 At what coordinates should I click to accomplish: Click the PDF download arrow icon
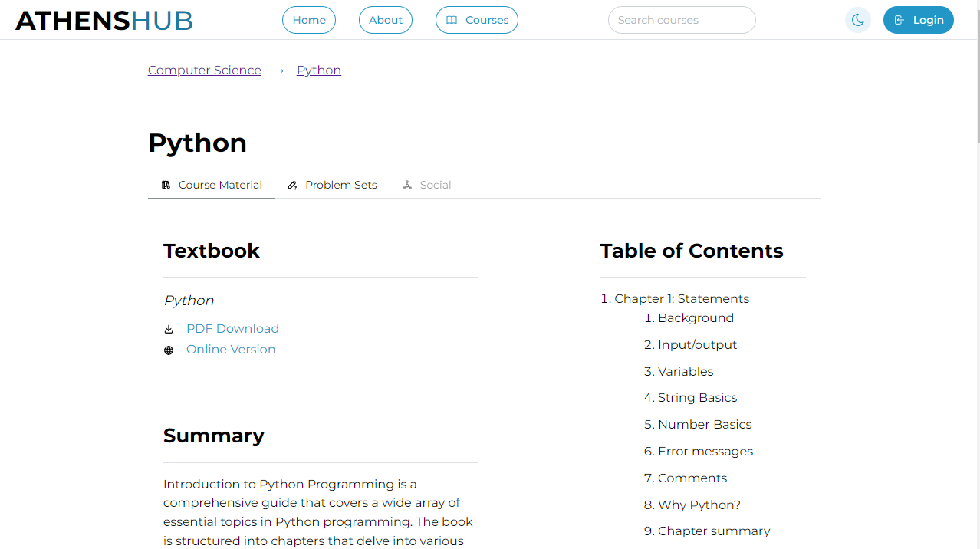point(169,330)
